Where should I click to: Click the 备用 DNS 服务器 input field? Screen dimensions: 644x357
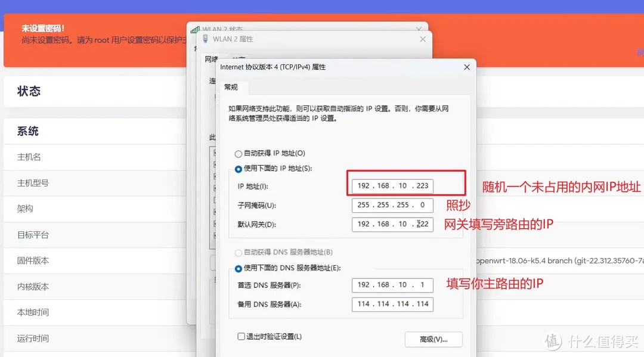[x=392, y=305]
